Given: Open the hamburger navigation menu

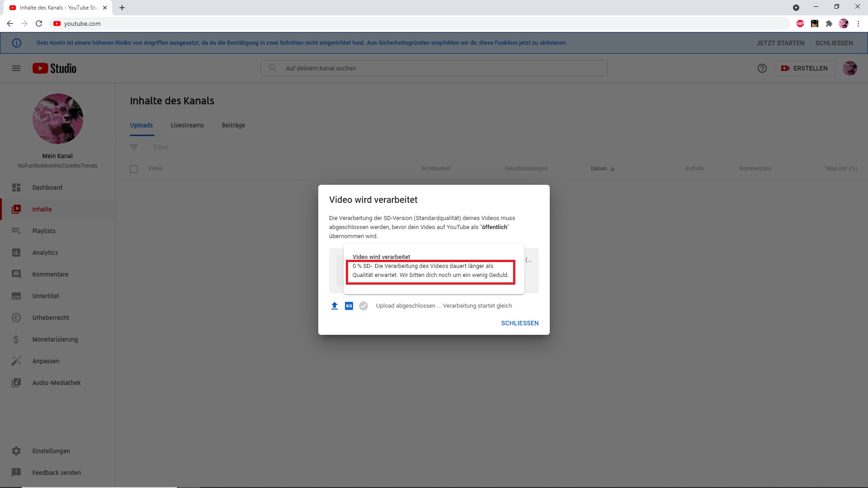Looking at the screenshot, I should 16,68.
